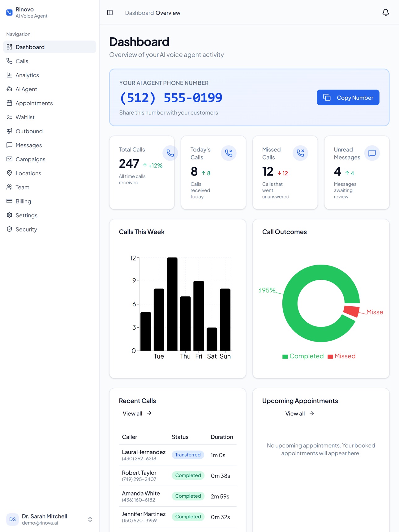Click the tallest bar in Calls This Week
The image size is (399, 532).
pos(172,304)
